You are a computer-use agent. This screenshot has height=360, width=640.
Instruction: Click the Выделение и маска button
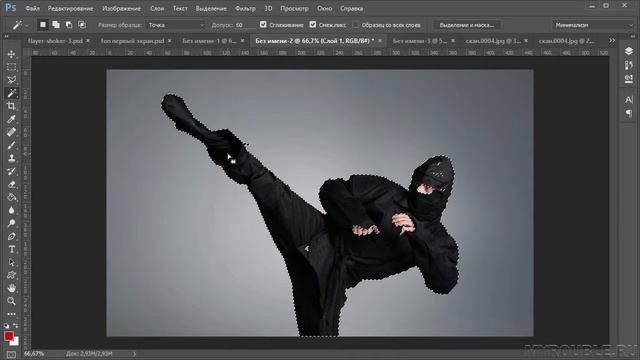click(x=467, y=25)
